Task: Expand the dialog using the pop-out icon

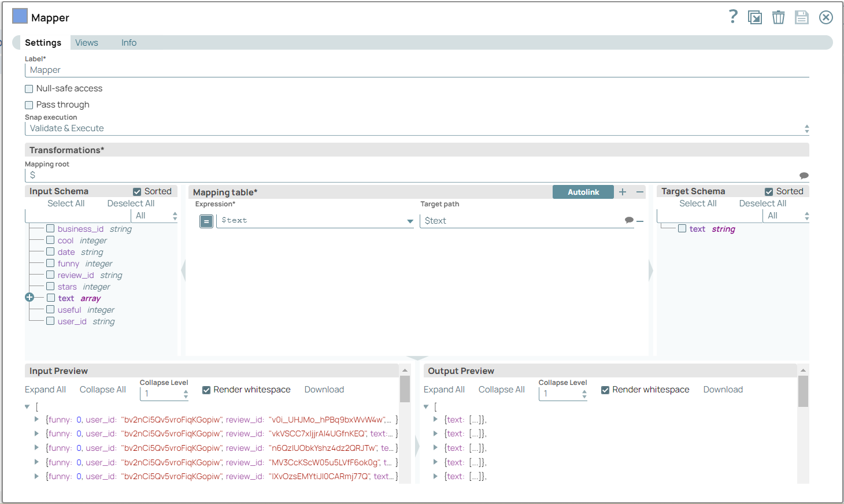Action: click(755, 17)
